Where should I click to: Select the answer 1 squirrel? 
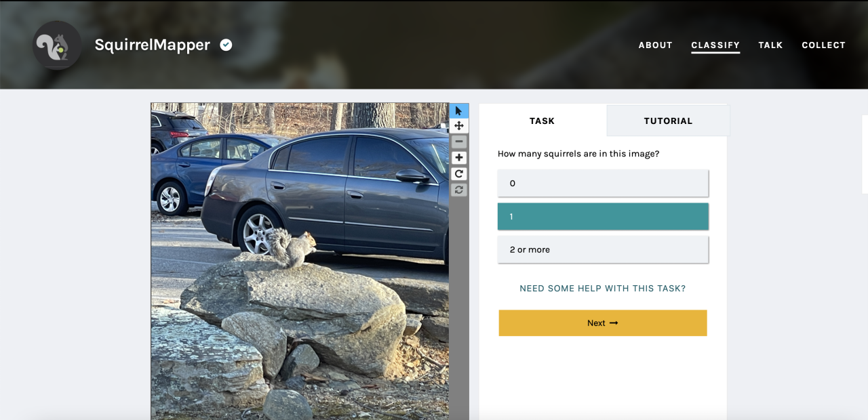(603, 217)
